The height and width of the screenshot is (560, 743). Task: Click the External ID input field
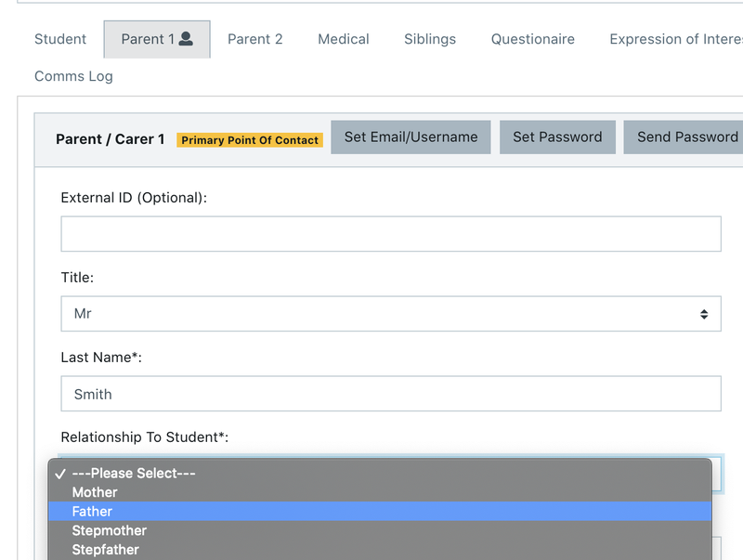point(390,234)
